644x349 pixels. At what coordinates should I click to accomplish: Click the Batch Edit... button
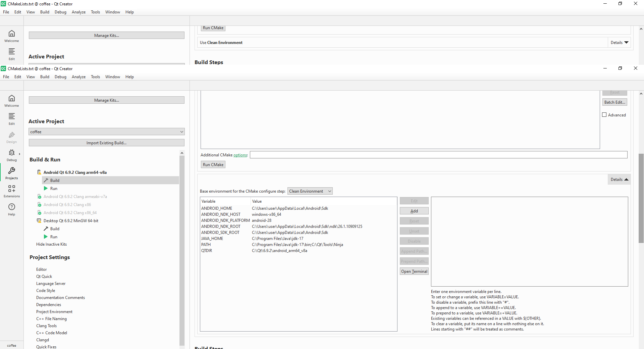coord(614,102)
